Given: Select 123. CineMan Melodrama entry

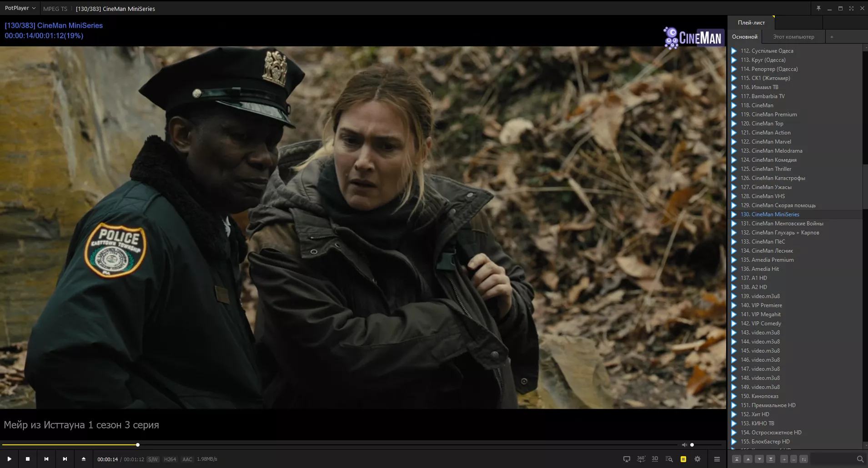Looking at the screenshot, I should (x=795, y=151).
